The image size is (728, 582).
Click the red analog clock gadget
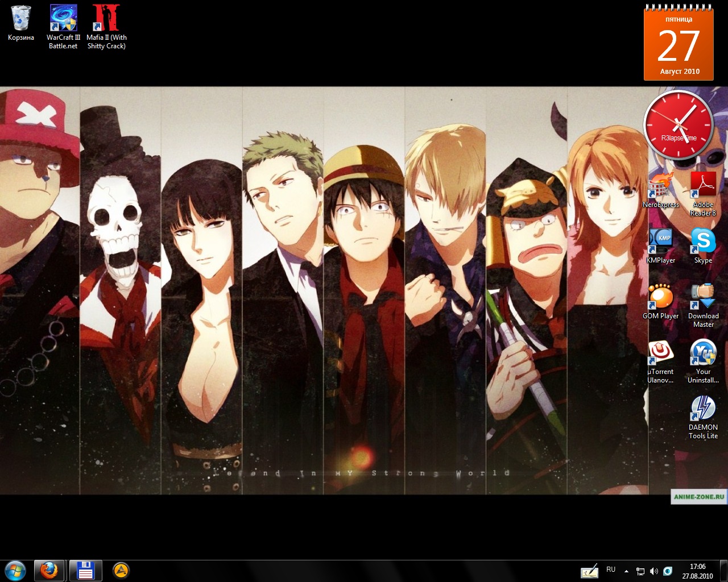click(x=678, y=126)
